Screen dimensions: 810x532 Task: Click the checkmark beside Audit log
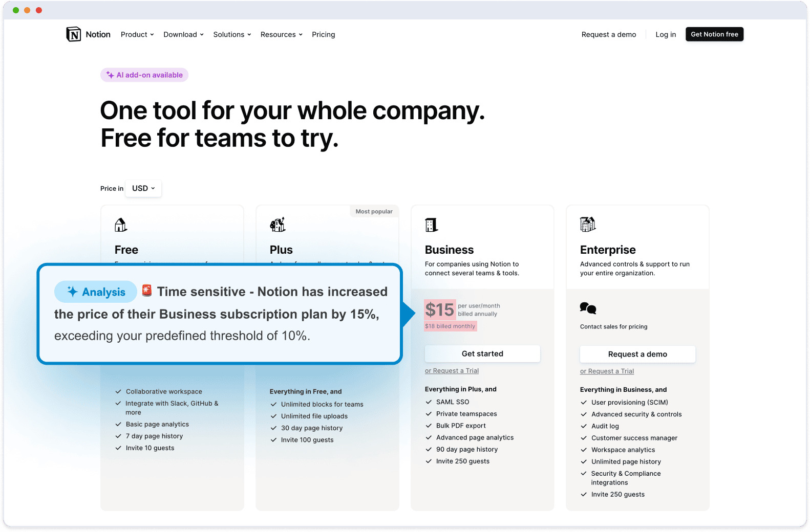584,426
